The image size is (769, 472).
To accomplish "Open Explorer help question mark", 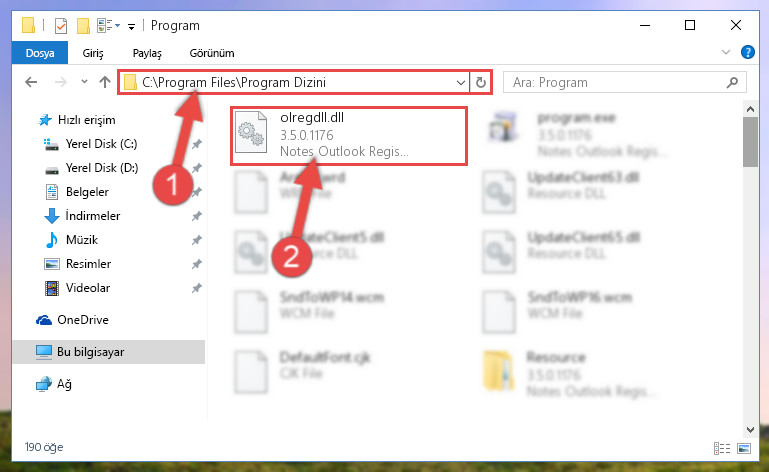I will [x=747, y=52].
